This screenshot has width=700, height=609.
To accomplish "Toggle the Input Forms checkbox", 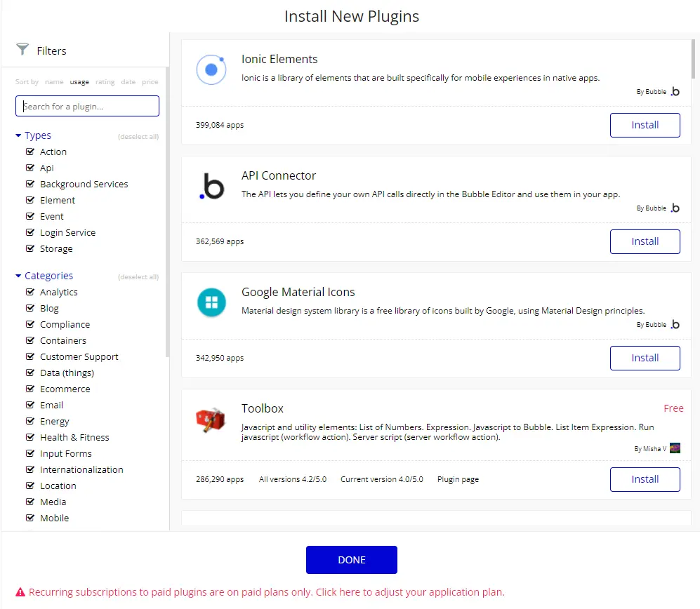I will coord(30,453).
